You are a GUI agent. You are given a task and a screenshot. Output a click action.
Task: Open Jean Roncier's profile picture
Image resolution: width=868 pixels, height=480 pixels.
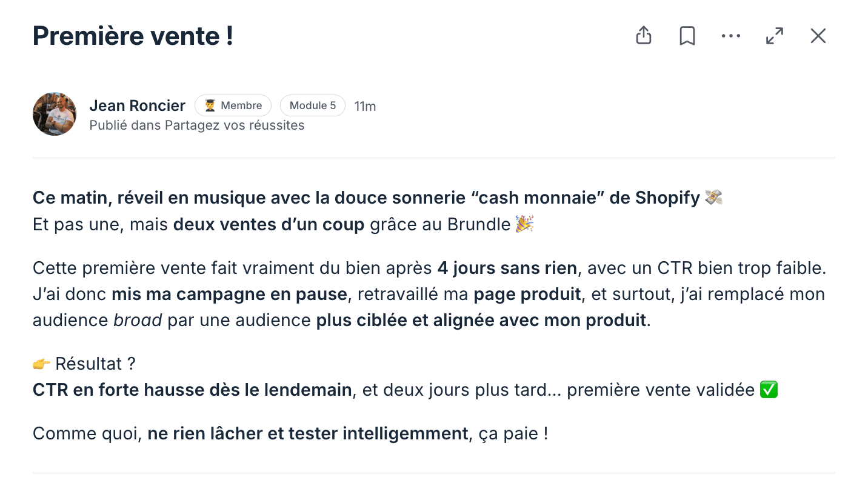coord(55,114)
